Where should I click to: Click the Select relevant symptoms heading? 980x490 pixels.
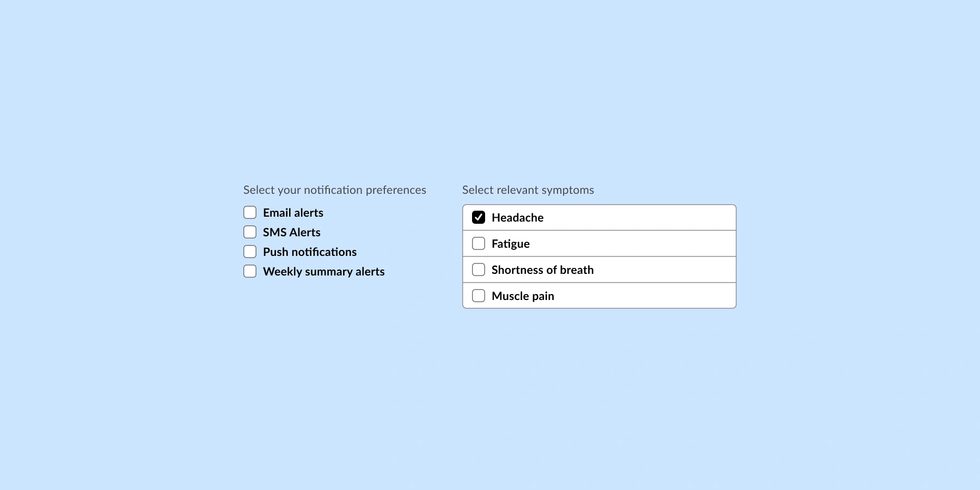[x=528, y=190]
